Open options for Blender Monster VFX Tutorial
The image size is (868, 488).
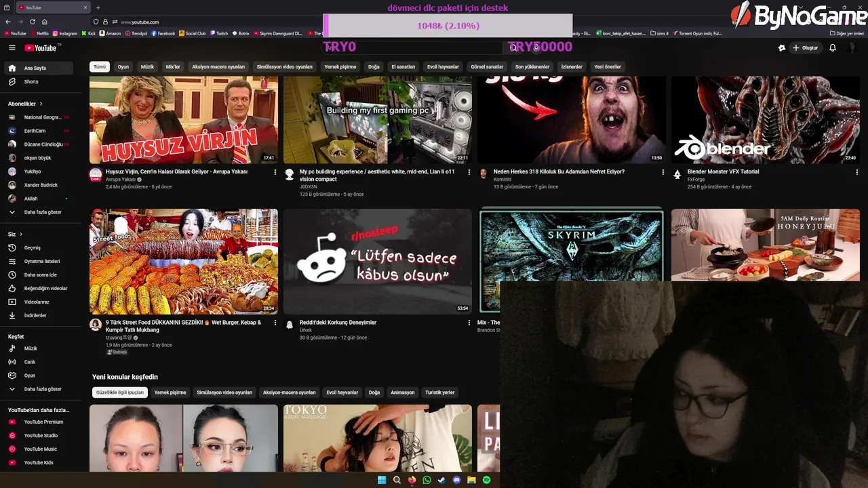click(856, 172)
